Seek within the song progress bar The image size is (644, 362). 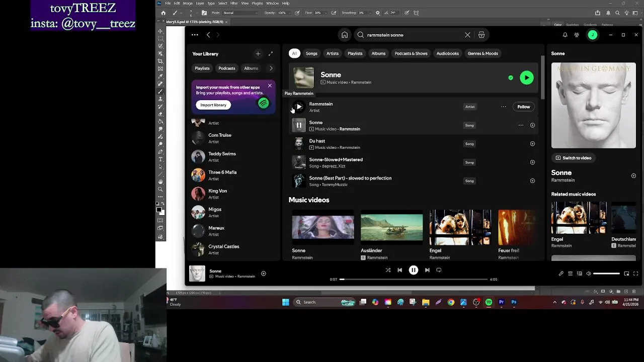414,279
